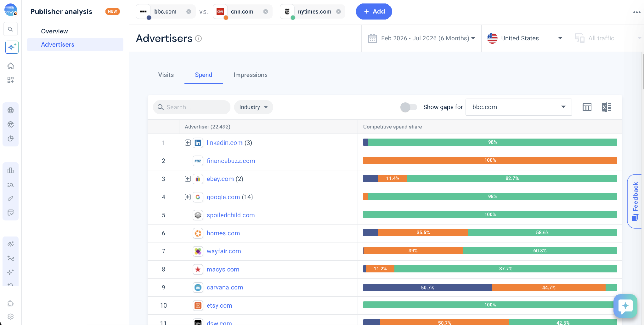Select Advertisers in left menu
Image resolution: width=644 pixels, height=325 pixels.
(75, 44)
